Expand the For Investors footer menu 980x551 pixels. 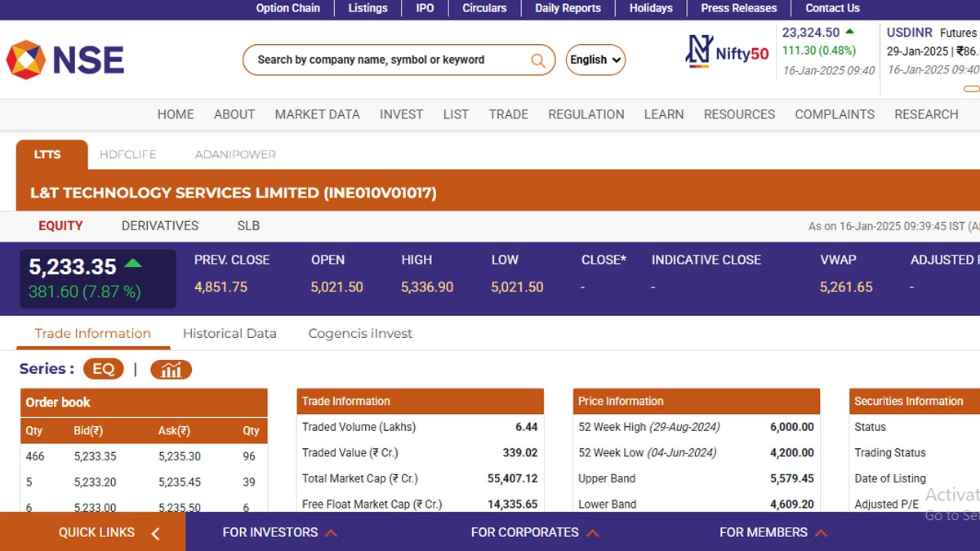[279, 532]
